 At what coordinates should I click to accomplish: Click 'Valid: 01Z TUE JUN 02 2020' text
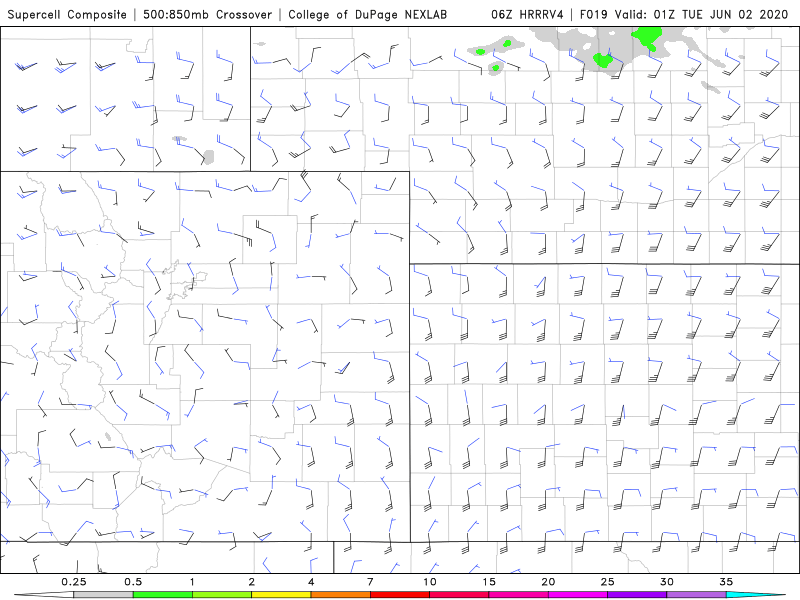(702, 14)
